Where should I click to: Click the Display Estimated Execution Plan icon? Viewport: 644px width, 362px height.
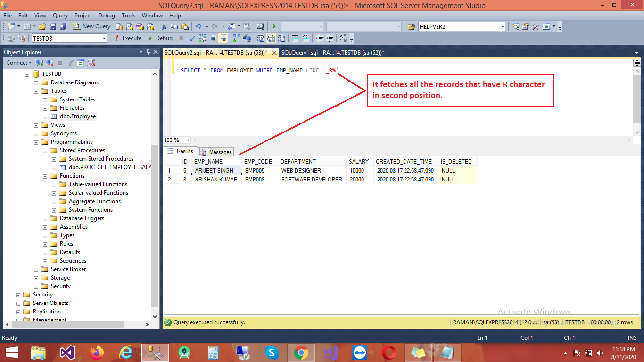(x=202, y=38)
